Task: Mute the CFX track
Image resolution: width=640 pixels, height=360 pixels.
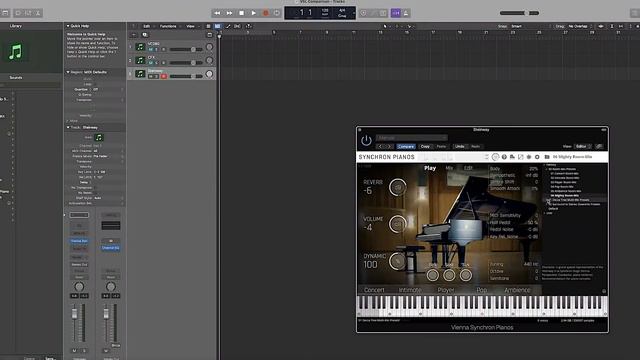Action: tap(151, 63)
